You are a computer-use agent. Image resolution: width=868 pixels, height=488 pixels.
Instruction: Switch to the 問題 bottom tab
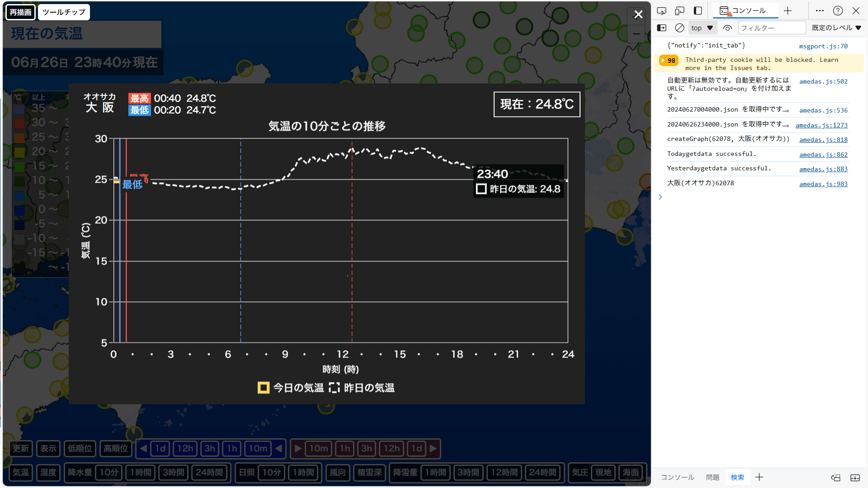pos(712,477)
